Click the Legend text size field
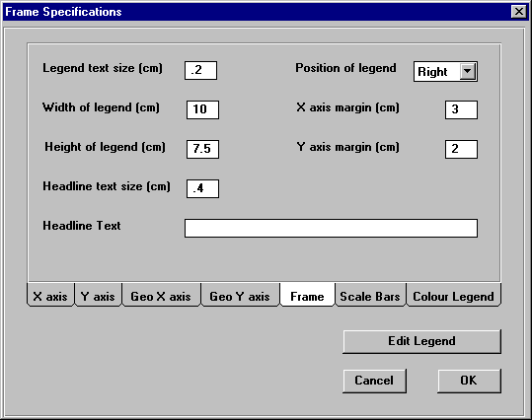Image resolution: width=532 pixels, height=420 pixels. pyautogui.click(x=201, y=70)
